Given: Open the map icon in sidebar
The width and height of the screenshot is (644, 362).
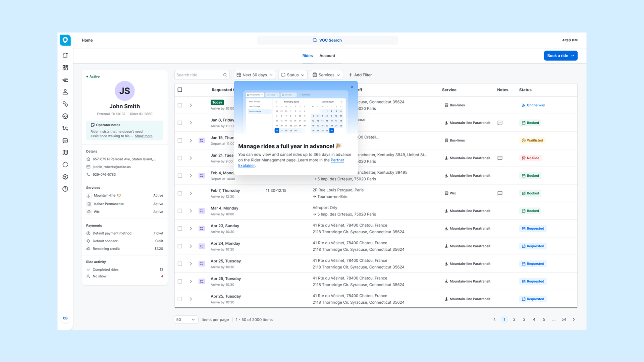Looking at the screenshot, I should pos(65,153).
